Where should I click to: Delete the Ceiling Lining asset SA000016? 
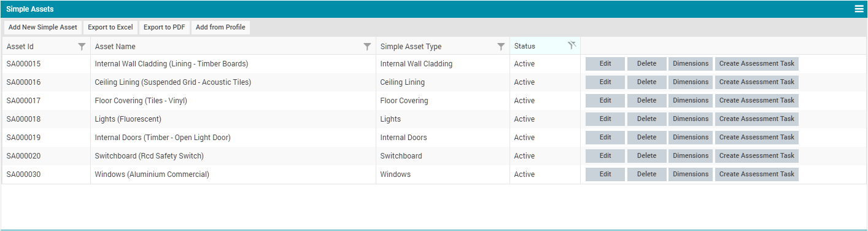tap(646, 82)
